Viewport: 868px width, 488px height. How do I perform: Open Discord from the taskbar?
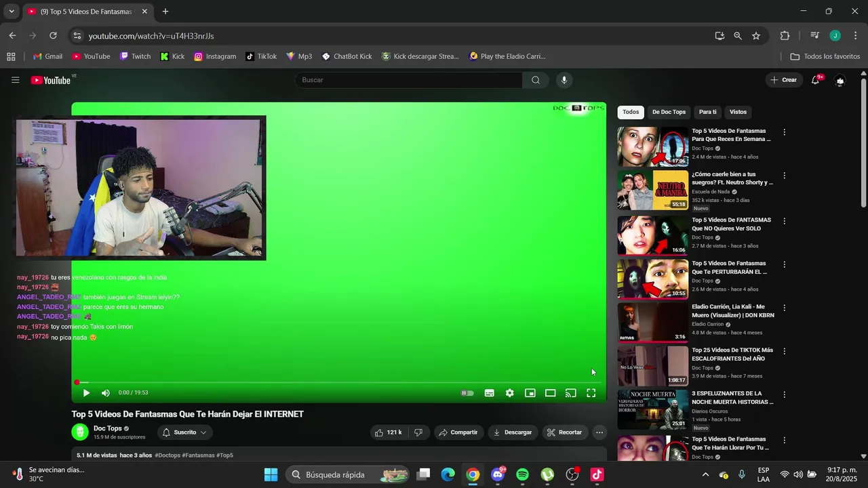click(498, 474)
